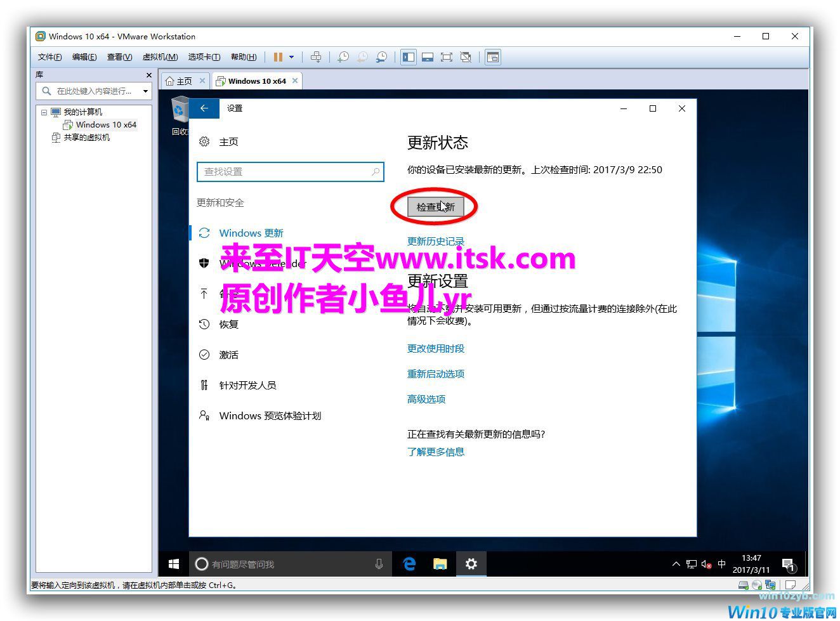Screen dimensions: 840x621
Task: Toggle the library sidebar view icon
Action: pos(409,57)
